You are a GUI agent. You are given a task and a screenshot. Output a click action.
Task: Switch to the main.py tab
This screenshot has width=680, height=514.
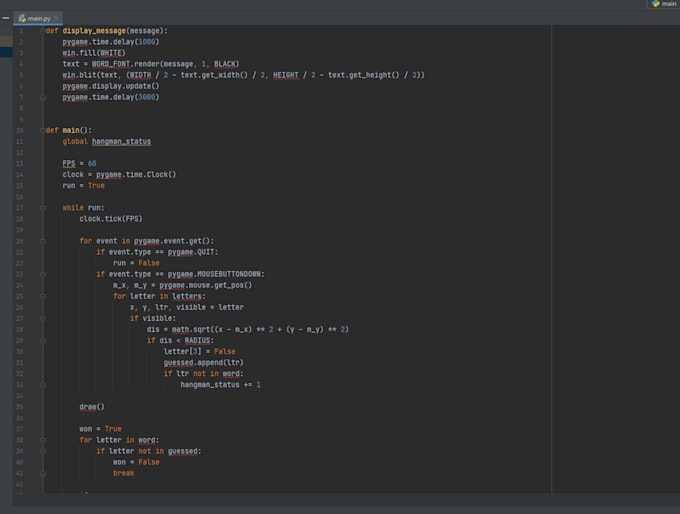(38, 18)
